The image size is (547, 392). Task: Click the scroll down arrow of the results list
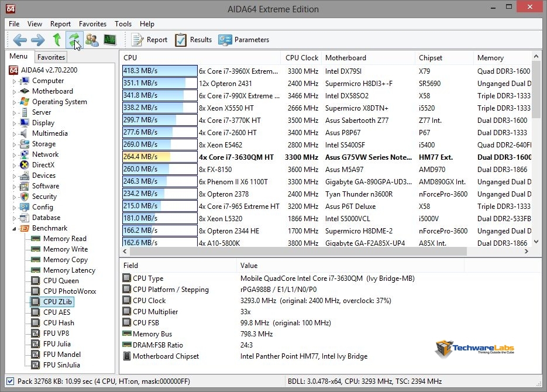point(536,241)
